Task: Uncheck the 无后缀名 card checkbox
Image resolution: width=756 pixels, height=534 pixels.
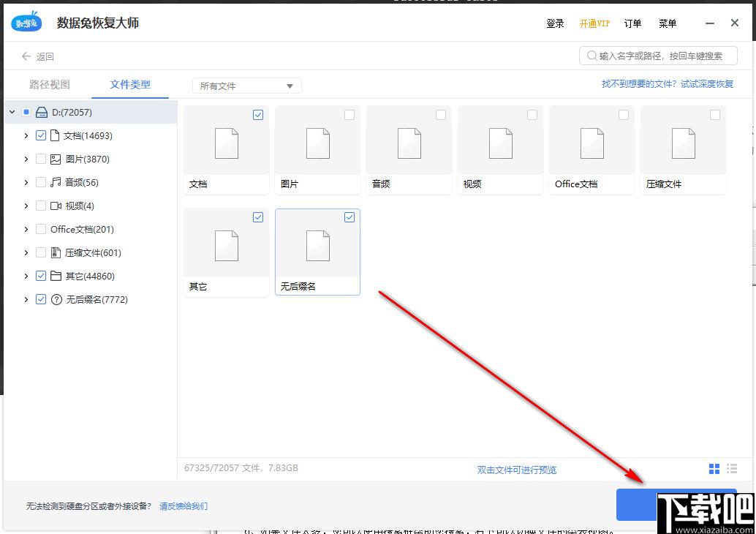Action: click(349, 217)
